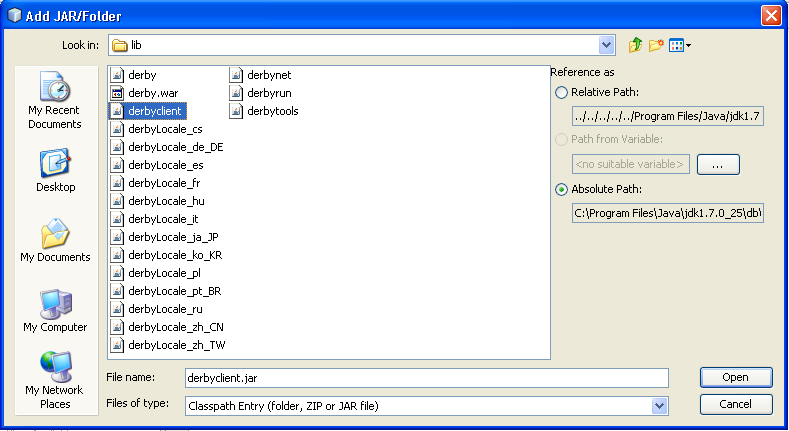Click the Cancel button
The height and width of the screenshot is (431, 789).
pos(736,404)
